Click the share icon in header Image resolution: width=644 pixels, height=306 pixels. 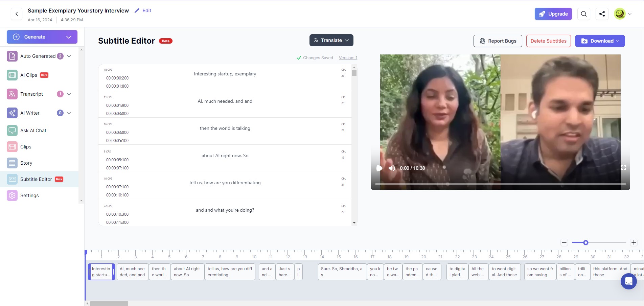(x=602, y=14)
